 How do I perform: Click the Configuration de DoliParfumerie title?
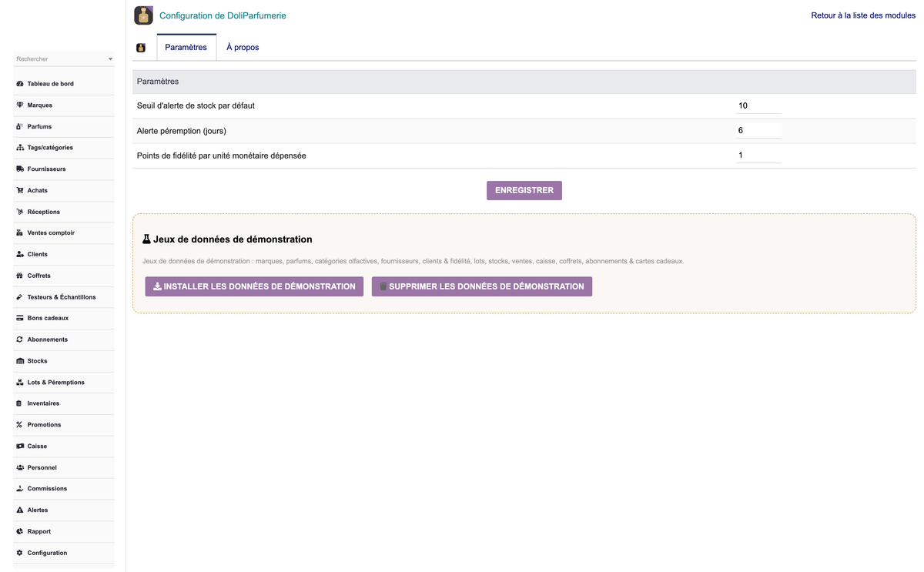tap(223, 15)
